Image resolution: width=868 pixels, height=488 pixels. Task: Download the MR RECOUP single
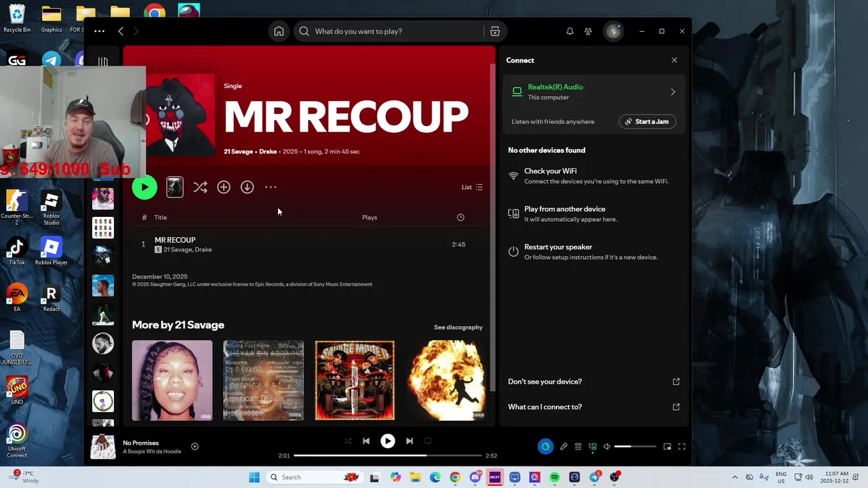(x=247, y=187)
